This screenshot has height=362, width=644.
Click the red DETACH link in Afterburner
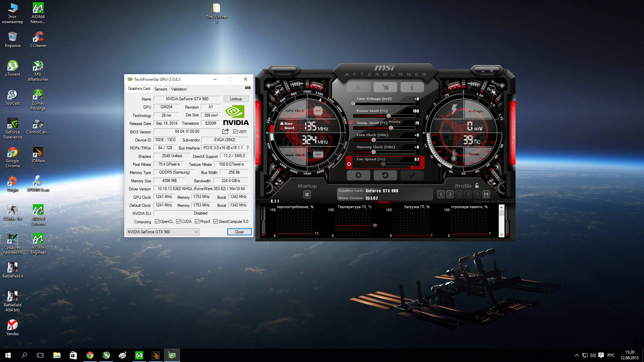384,202
